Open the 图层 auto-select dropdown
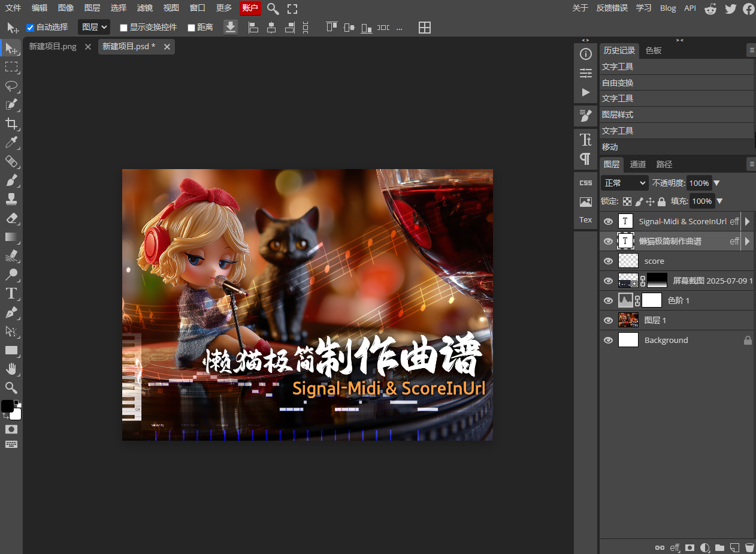This screenshot has width=756, height=554. pyautogui.click(x=94, y=27)
